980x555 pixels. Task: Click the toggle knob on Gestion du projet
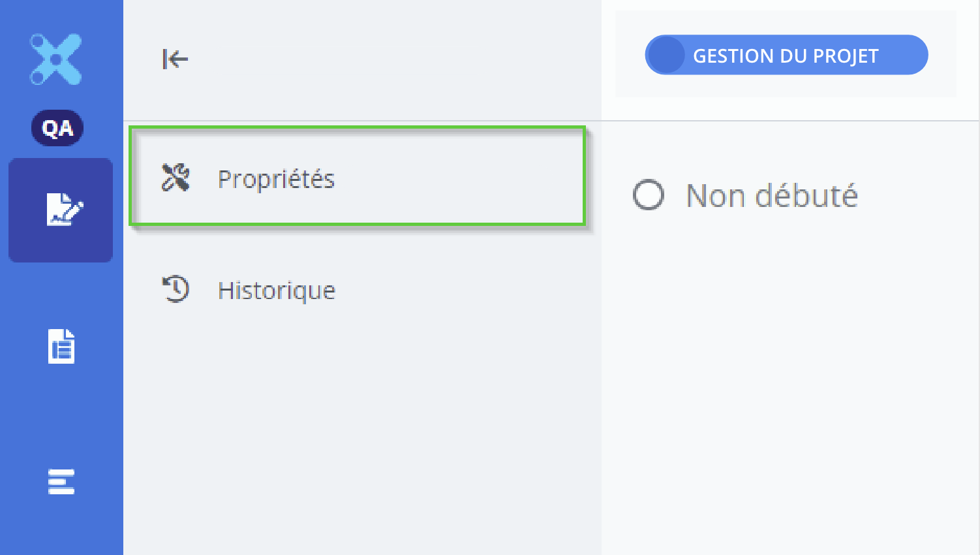pos(666,55)
